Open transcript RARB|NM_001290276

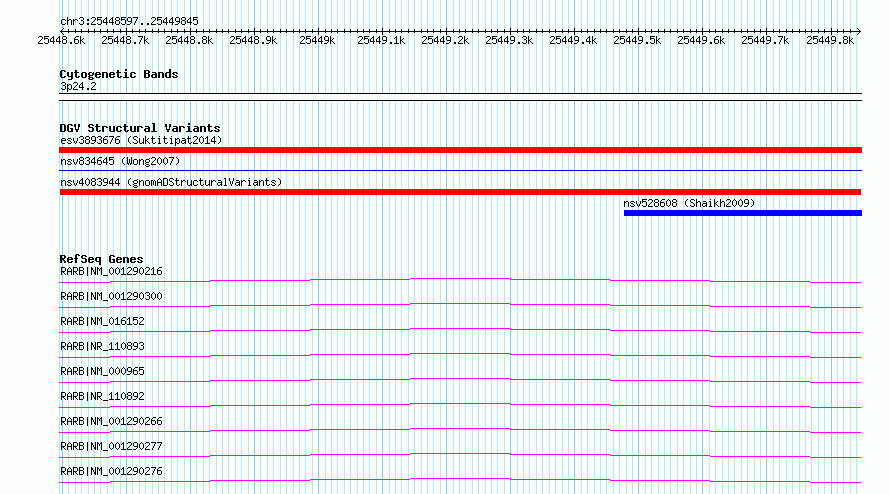coord(111,471)
